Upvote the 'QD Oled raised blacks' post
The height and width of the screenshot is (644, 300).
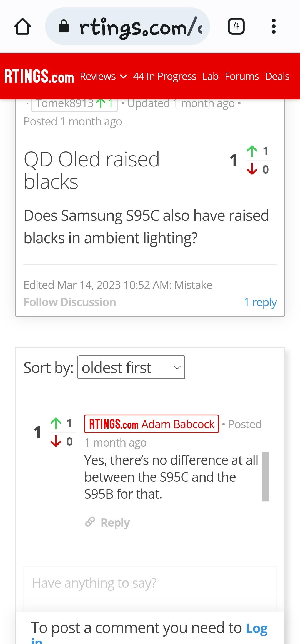[252, 151]
